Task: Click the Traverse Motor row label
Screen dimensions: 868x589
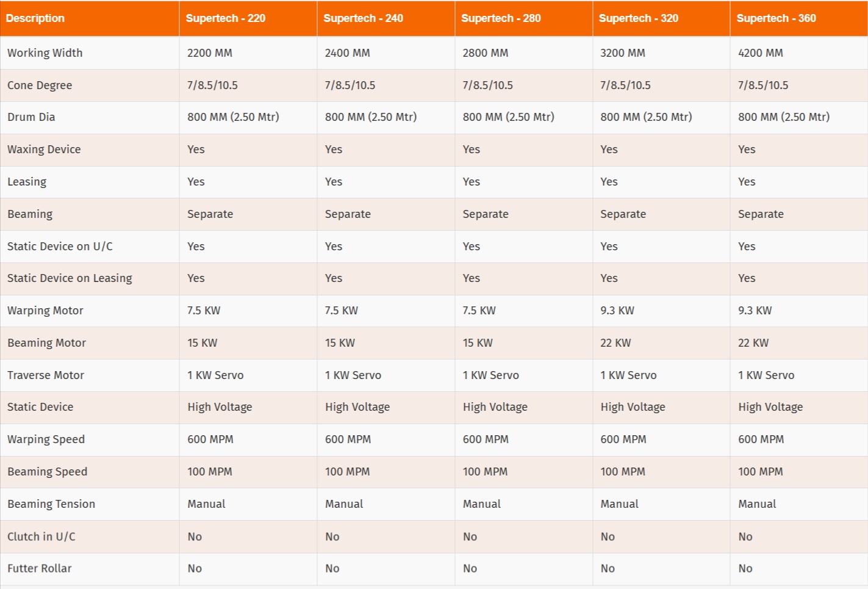Action: 46,375
